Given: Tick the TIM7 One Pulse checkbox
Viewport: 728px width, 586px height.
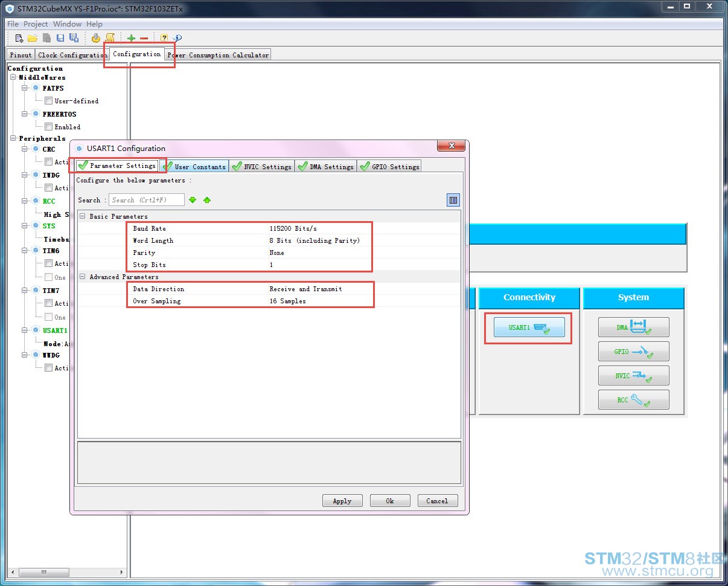Looking at the screenshot, I should click(x=48, y=317).
